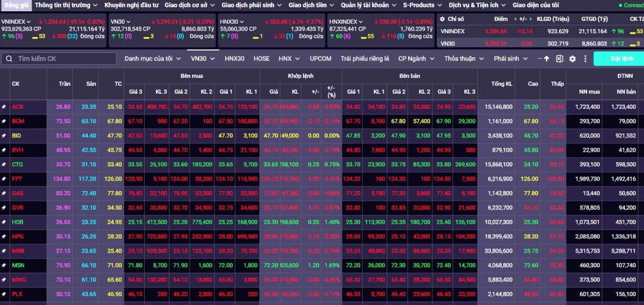Click the HPG stock symbol
Image resolution: width=644 pixels, height=305 pixels.
point(17,236)
